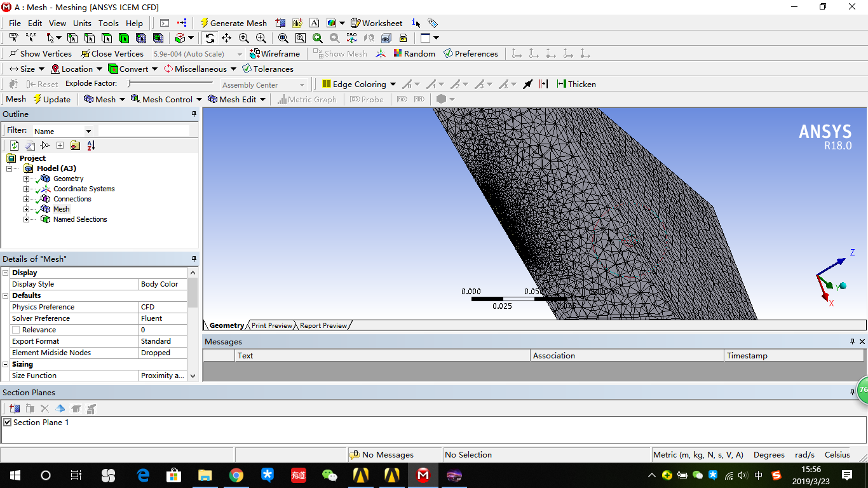
Task: Open the Worksheet view icon
Action: click(377, 23)
